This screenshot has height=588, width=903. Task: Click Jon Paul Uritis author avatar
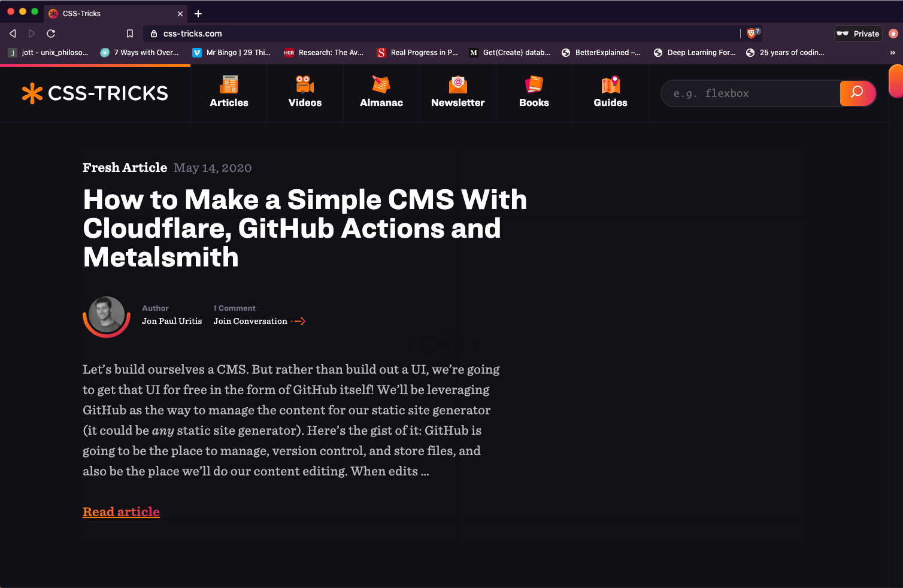107,316
